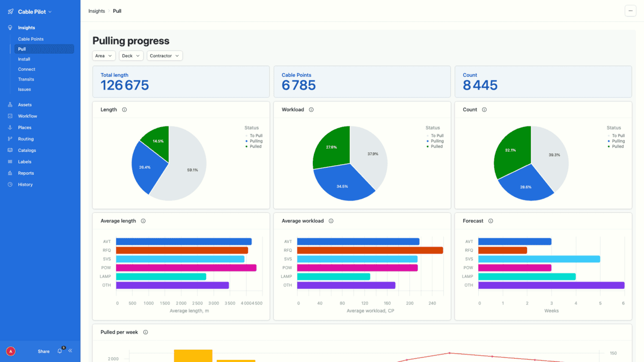
Task: Click the Assets icon in sidebar
Action: (10, 105)
